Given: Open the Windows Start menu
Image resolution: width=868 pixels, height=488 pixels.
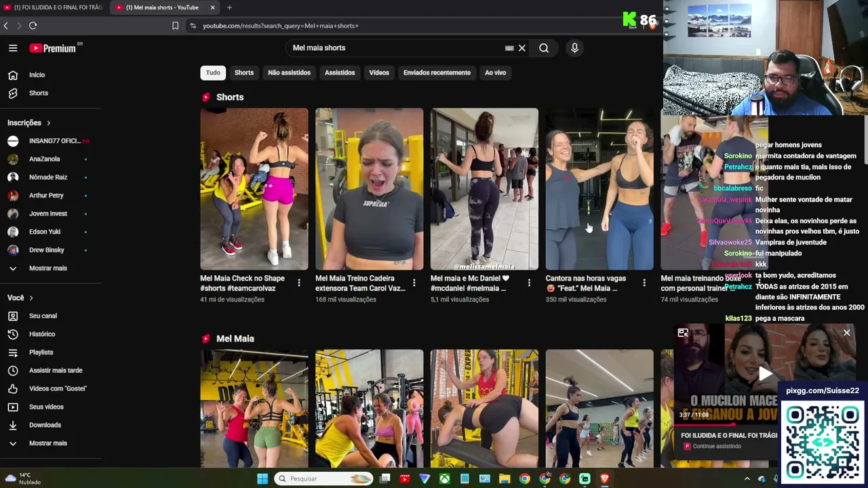Looking at the screenshot, I should [262, 479].
